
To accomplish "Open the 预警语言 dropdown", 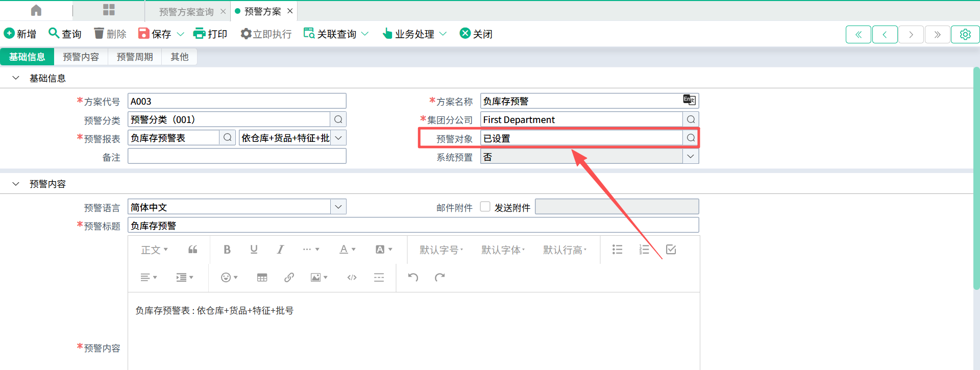I will tap(338, 207).
